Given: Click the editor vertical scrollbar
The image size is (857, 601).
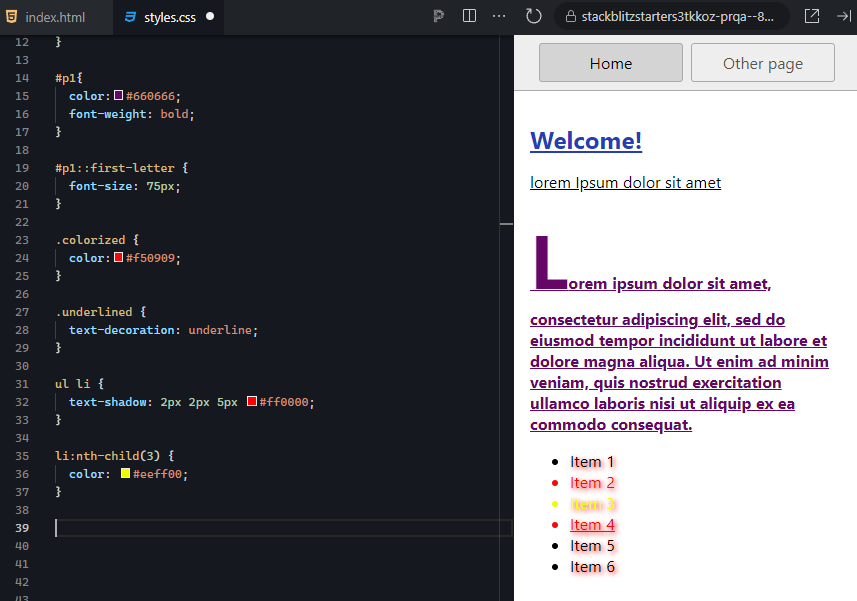Looking at the screenshot, I should [505, 225].
